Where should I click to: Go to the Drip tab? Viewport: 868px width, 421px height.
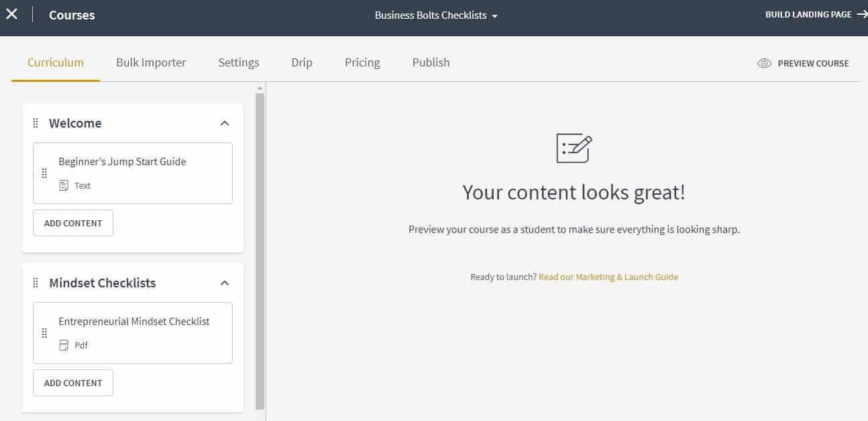point(302,62)
